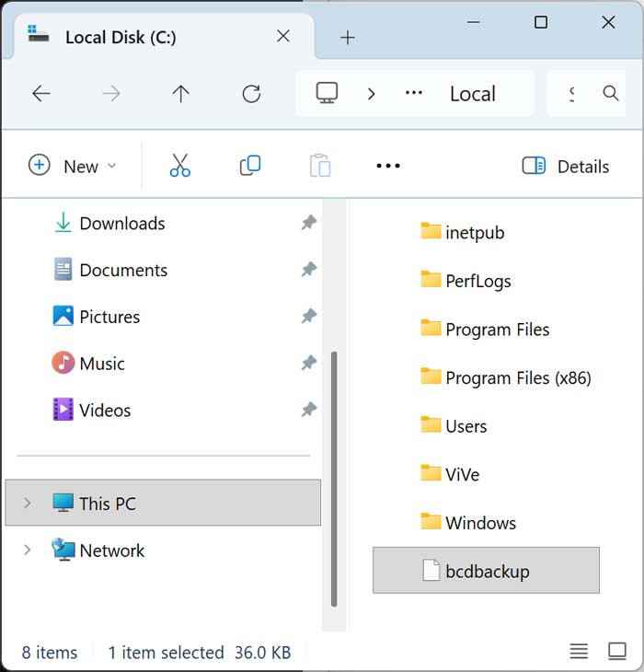
Task: Unpin Downloads from Quick access
Action: pos(309,223)
